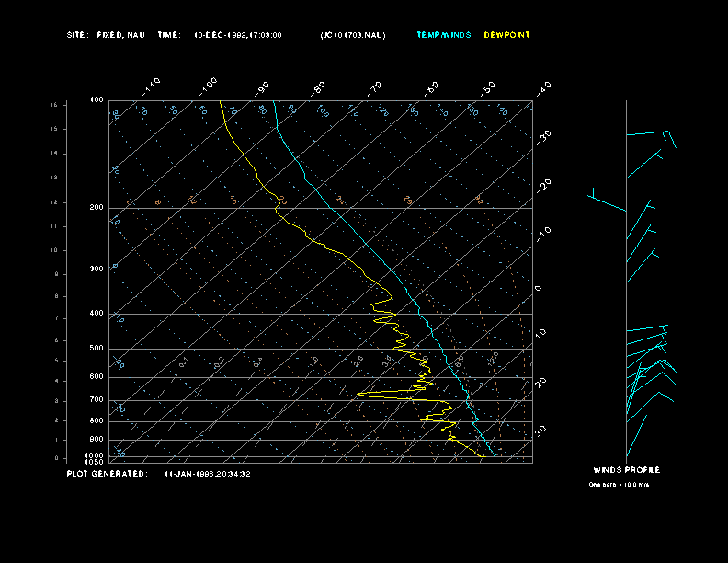Click the -110 temperature label at top

[153, 86]
